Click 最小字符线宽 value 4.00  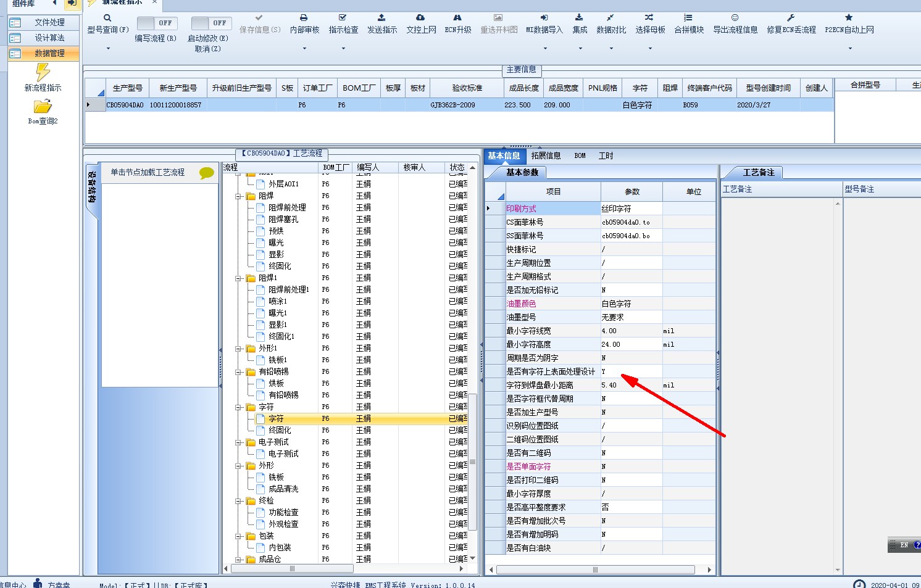pos(631,331)
